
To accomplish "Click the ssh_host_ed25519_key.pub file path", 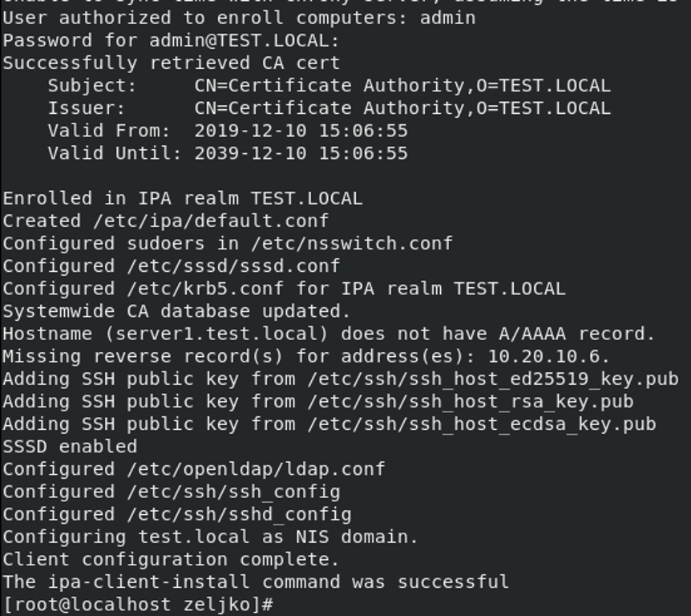I will coord(493,379).
